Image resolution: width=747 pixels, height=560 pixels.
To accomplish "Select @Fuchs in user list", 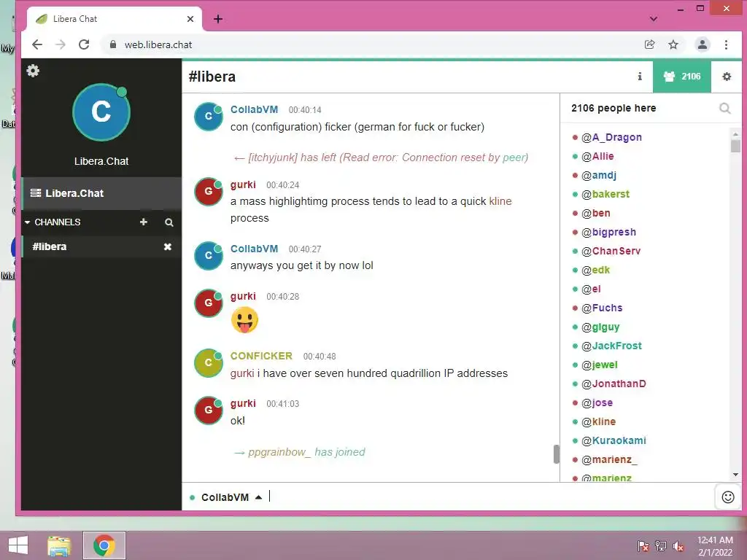I will 602,308.
